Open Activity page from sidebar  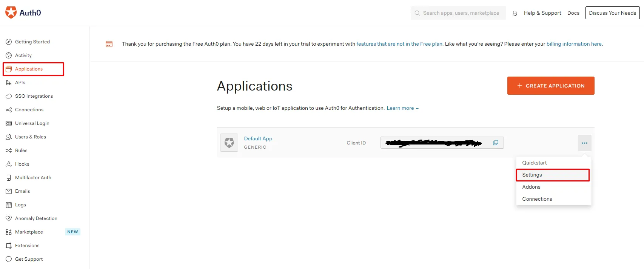coord(23,55)
